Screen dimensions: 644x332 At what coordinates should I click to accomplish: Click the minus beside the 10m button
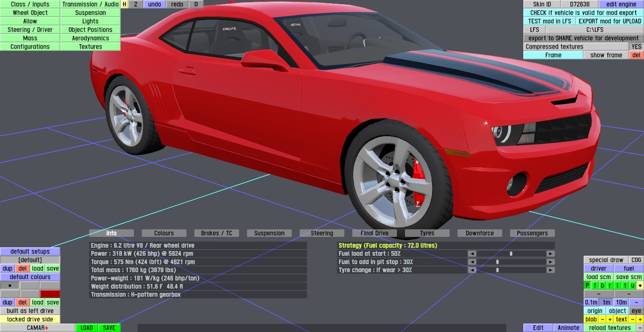coord(636,302)
